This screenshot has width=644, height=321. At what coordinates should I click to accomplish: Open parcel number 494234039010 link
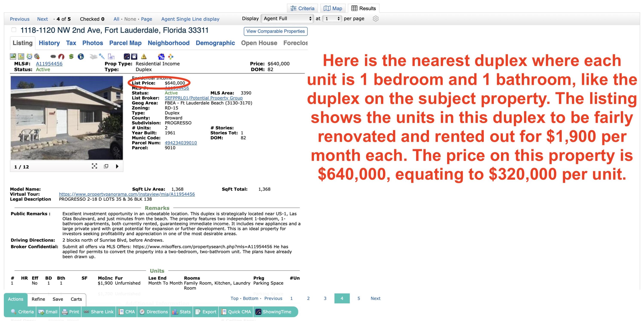181,143
